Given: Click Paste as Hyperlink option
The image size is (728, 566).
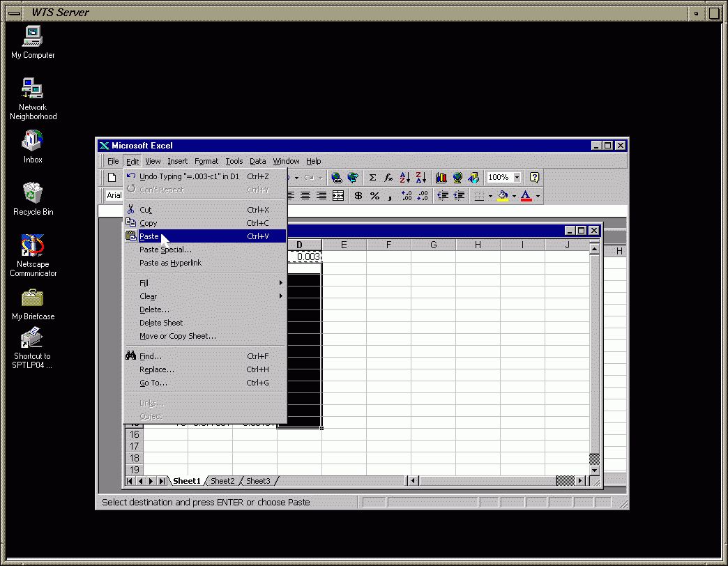Looking at the screenshot, I should 170,263.
